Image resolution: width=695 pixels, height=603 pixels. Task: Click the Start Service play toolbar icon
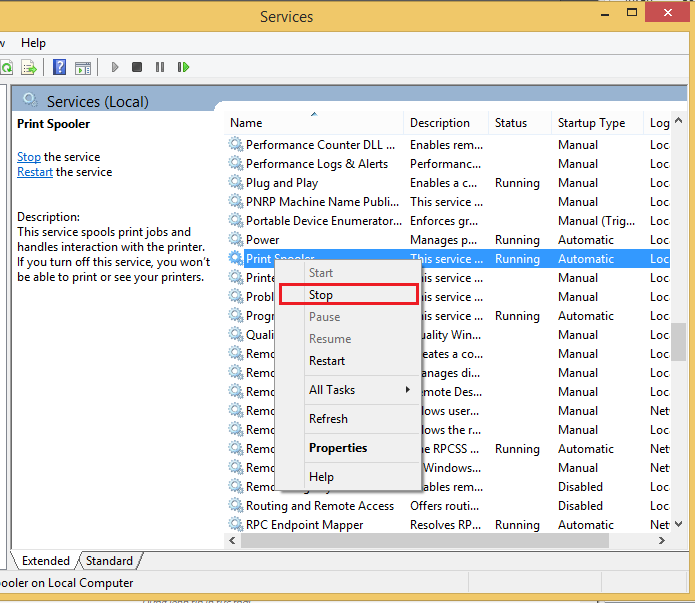pyautogui.click(x=115, y=67)
